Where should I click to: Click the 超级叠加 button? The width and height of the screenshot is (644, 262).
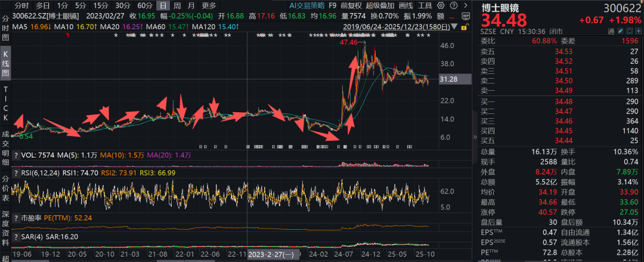(380, 5)
